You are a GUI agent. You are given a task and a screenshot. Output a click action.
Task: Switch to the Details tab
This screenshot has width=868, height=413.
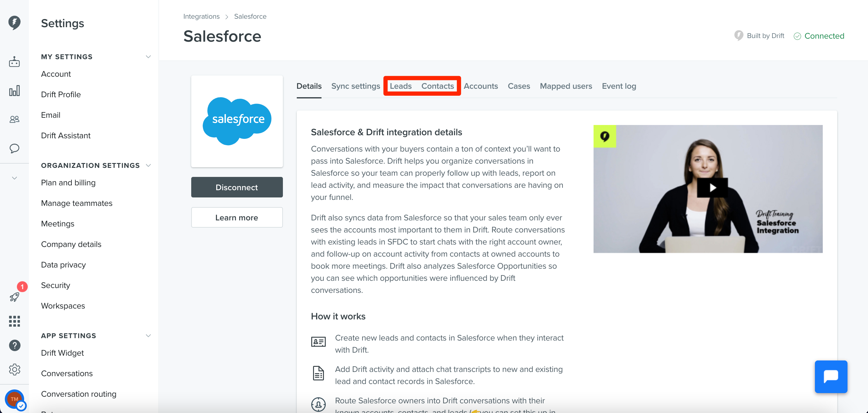309,86
